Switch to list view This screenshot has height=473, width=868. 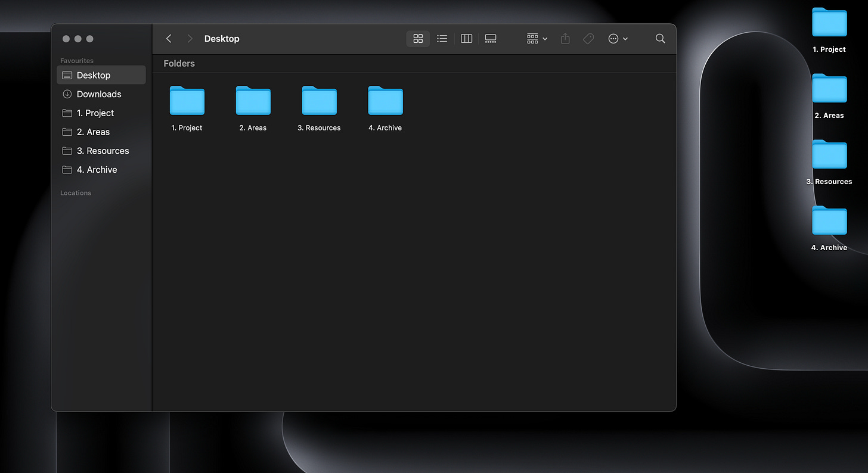coord(442,39)
